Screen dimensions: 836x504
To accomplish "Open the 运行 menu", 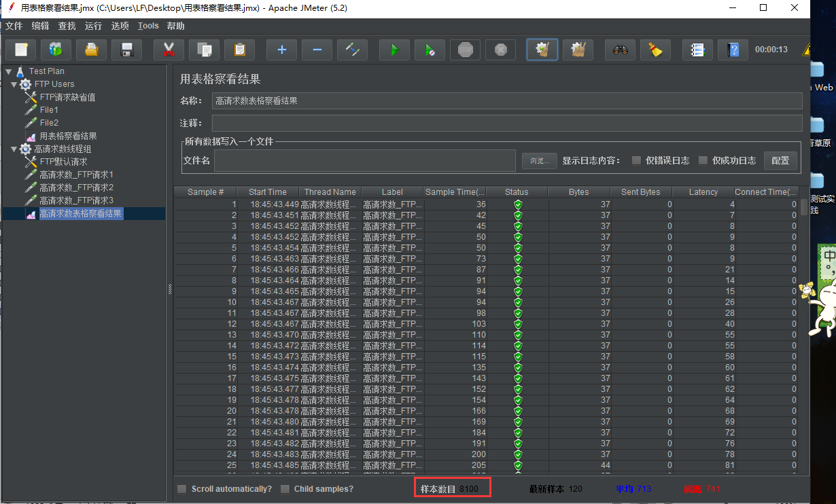I will pyautogui.click(x=93, y=26).
